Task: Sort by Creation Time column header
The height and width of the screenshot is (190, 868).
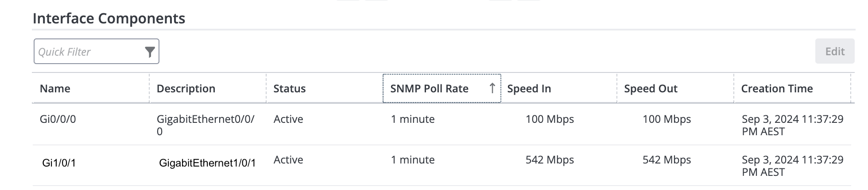Action: (776, 89)
